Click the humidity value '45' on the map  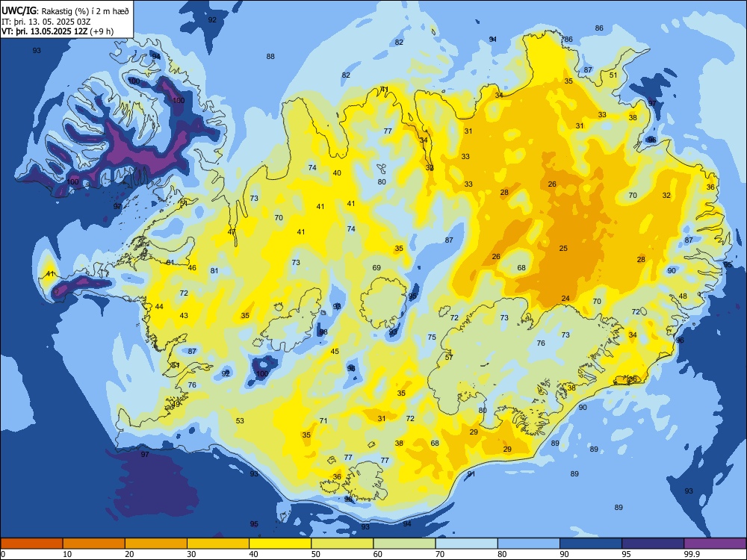[335, 352]
